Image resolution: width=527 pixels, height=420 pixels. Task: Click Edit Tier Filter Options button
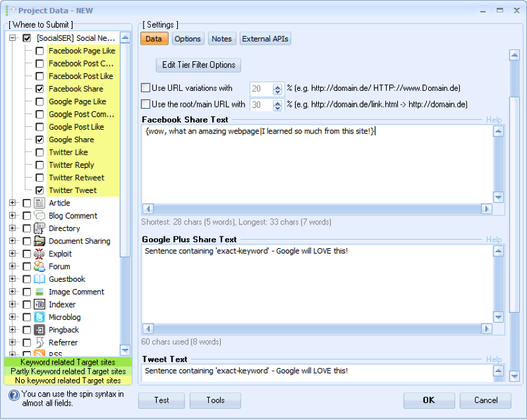[198, 65]
